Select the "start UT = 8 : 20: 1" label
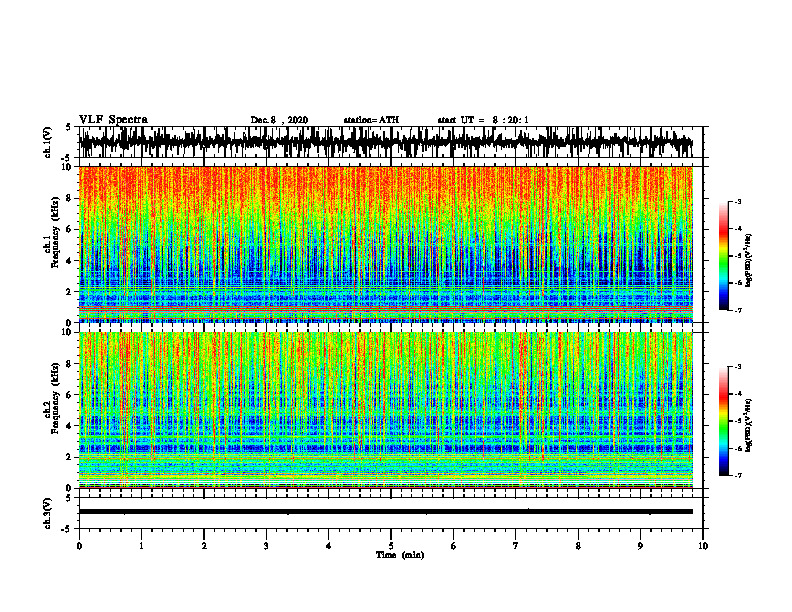The image size is (792, 612). (x=483, y=120)
